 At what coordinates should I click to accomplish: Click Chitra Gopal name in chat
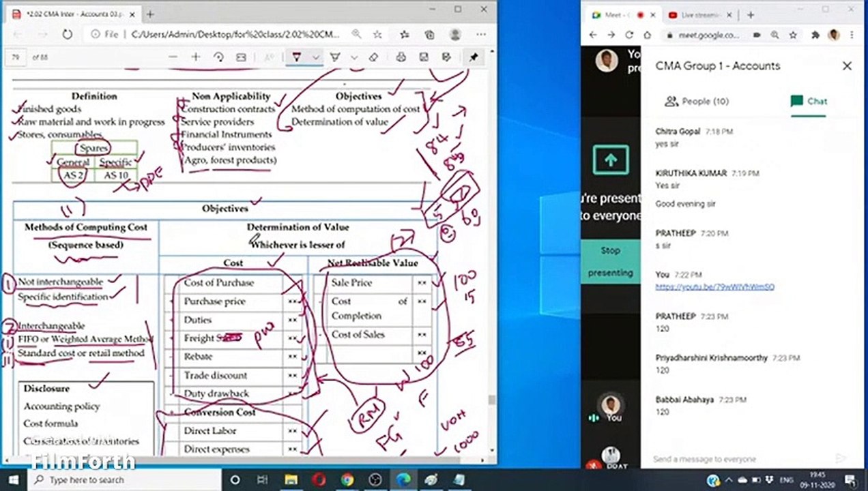coord(678,132)
